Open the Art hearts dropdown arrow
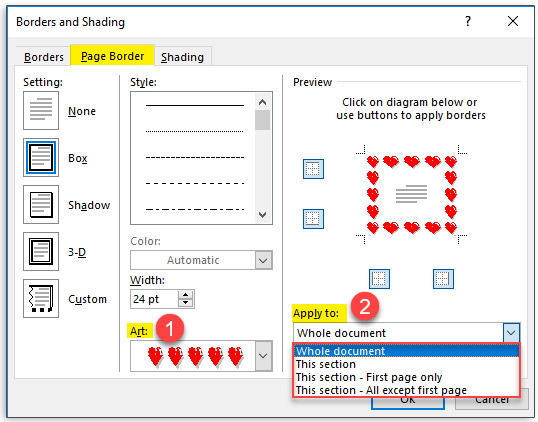The width and height of the screenshot is (538, 422). [x=263, y=356]
